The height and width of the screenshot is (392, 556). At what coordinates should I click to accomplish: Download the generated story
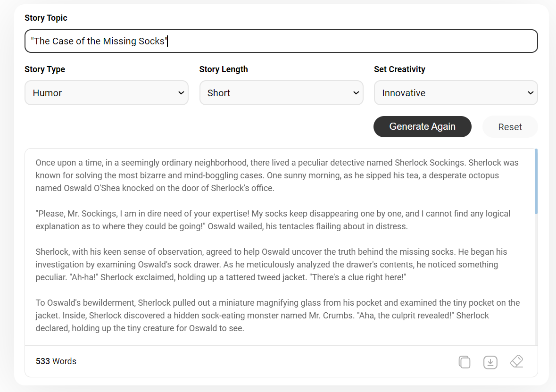tap(490, 362)
